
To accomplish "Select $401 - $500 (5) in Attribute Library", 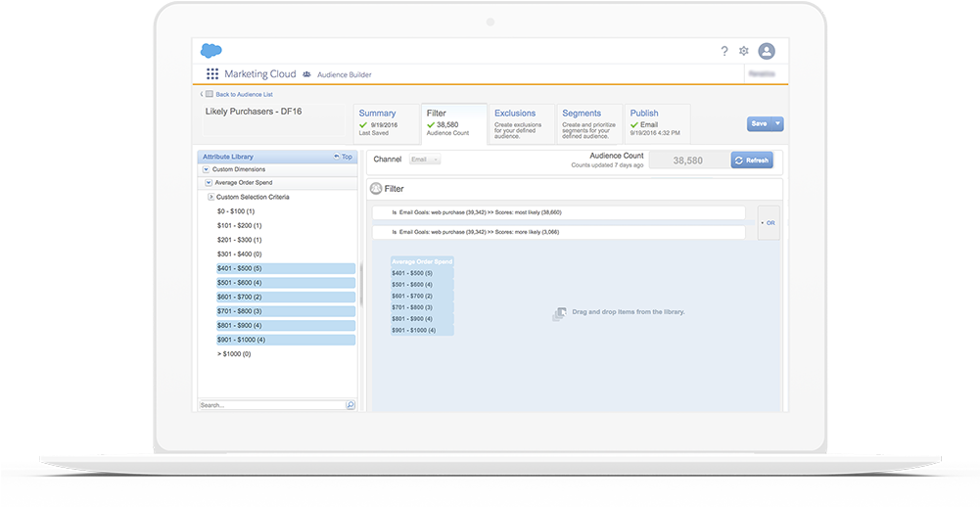I will (286, 269).
